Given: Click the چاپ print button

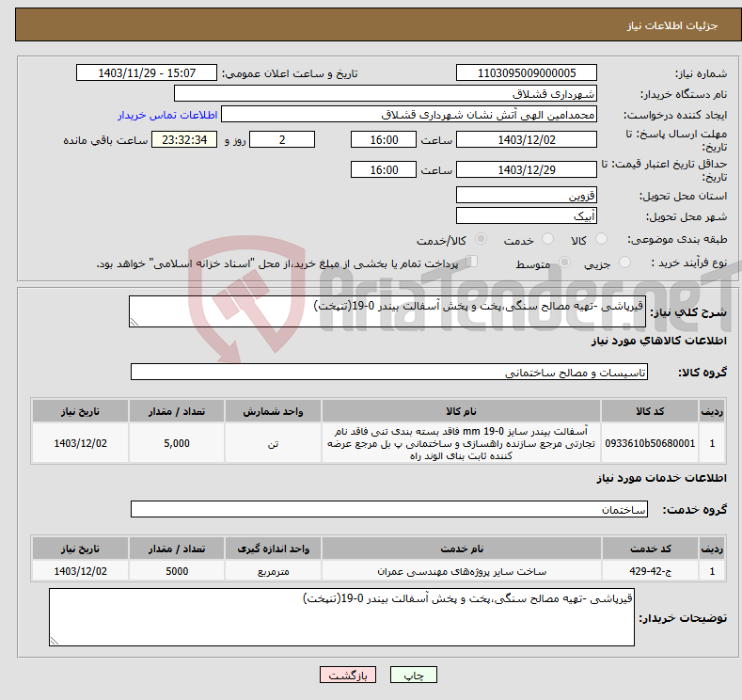Looking at the screenshot, I should click(413, 675).
